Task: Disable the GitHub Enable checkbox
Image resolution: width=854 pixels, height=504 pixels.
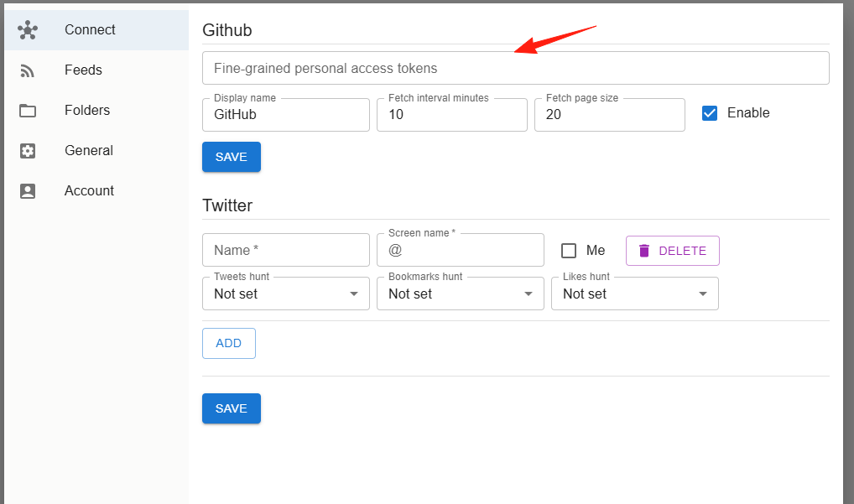Action: [709, 113]
